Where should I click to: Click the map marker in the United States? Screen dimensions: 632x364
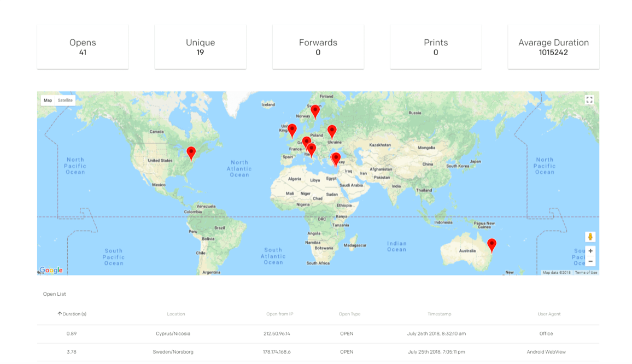191,152
